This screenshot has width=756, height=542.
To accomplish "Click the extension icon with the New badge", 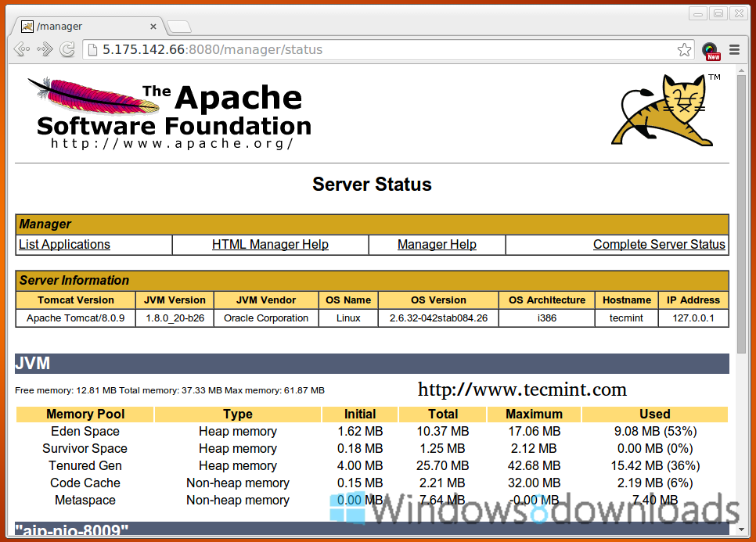I will tap(711, 51).
